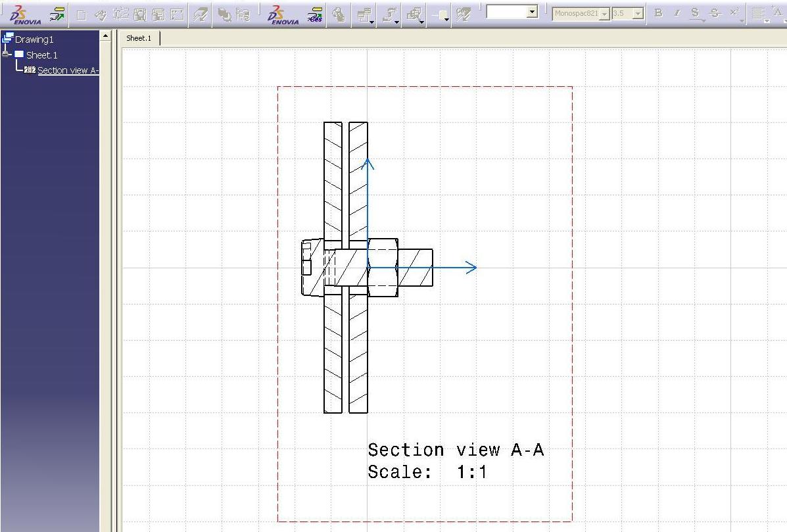Image resolution: width=787 pixels, height=532 pixels.
Task: Click the Drawing1 document icon in tree
Action: click(x=7, y=37)
